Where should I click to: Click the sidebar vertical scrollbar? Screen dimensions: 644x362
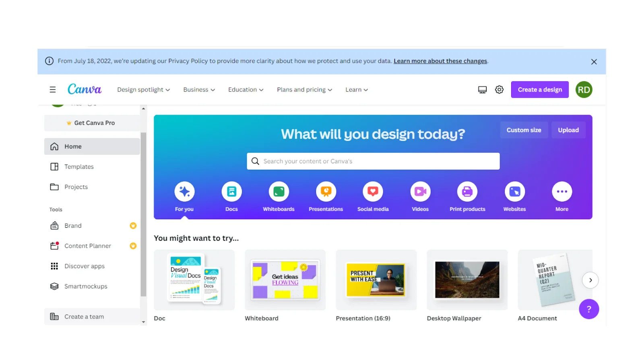click(x=143, y=214)
